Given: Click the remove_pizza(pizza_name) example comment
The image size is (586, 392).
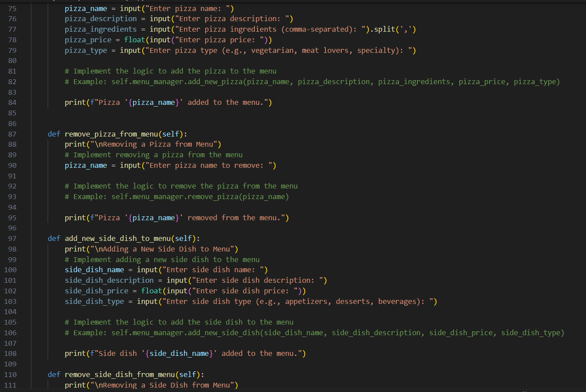Looking at the screenshot, I should pos(177,196).
